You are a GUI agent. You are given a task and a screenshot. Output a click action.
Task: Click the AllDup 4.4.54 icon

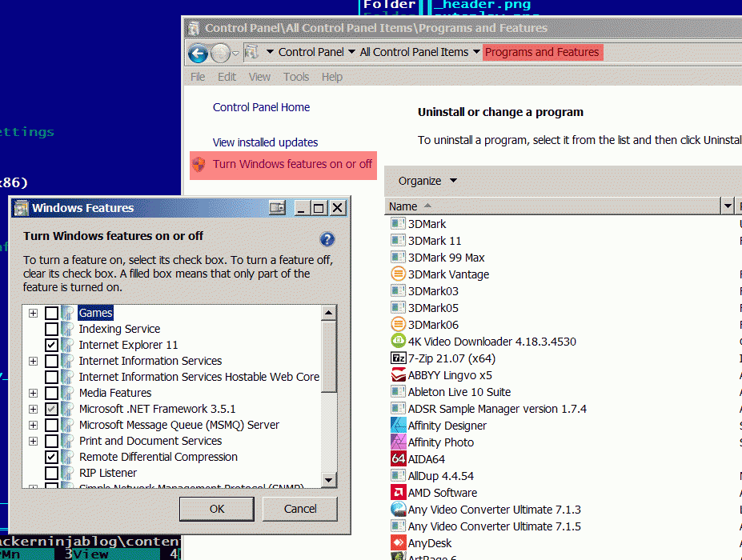[x=398, y=475]
